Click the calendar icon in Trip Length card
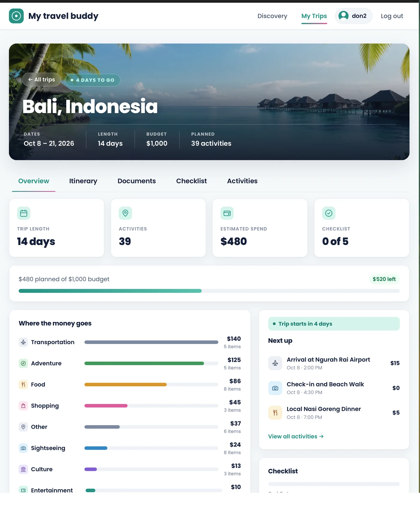 coord(24,213)
